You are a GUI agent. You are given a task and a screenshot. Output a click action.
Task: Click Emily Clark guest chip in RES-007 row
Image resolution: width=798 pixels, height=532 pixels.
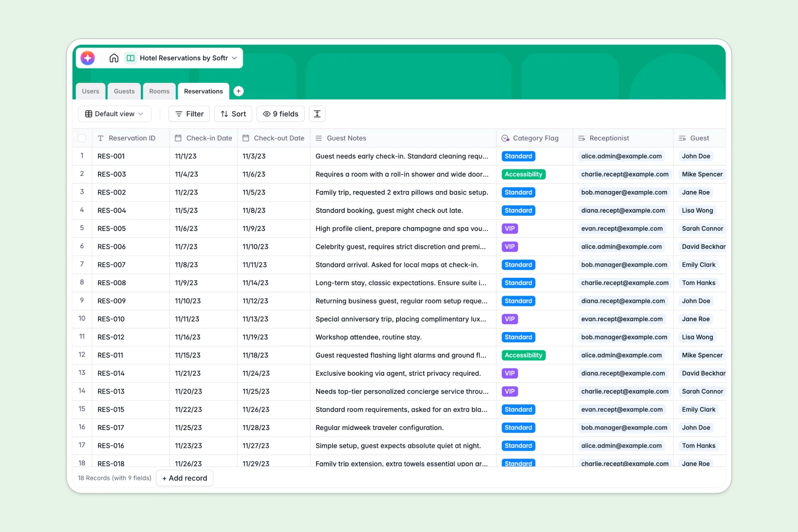(698, 265)
